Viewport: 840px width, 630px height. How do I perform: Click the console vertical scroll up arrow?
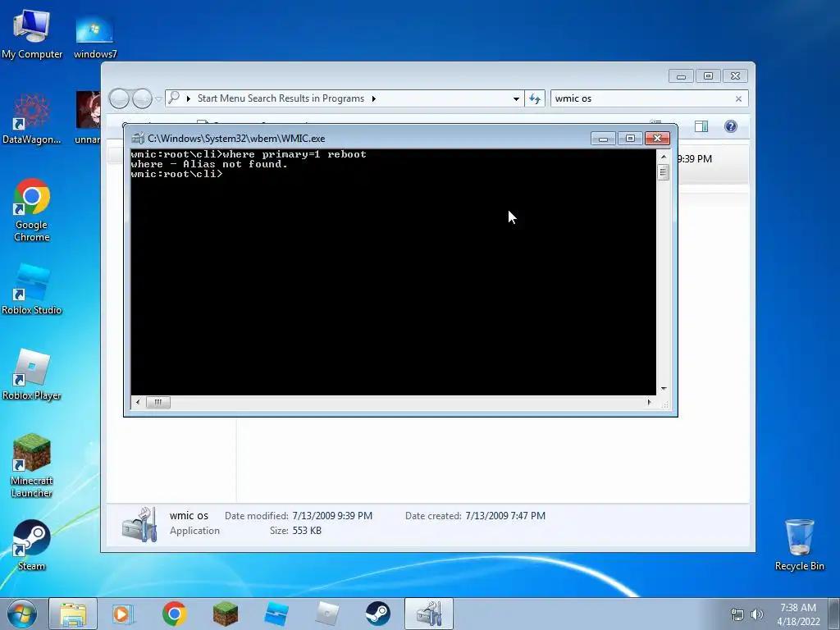point(664,157)
